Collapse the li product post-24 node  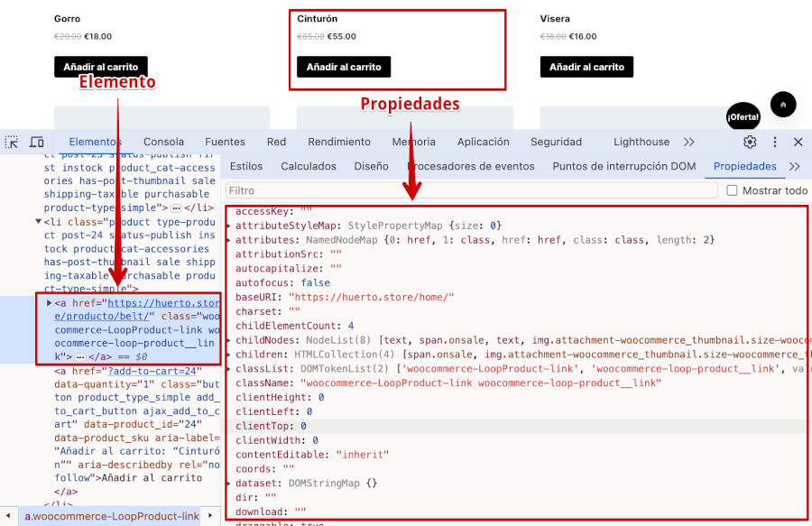coord(38,222)
